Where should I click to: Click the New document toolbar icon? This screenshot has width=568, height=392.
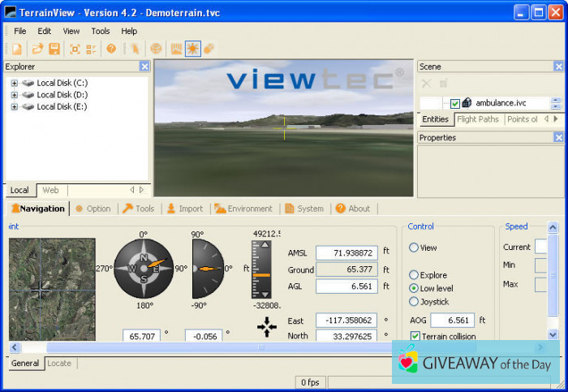(16, 50)
